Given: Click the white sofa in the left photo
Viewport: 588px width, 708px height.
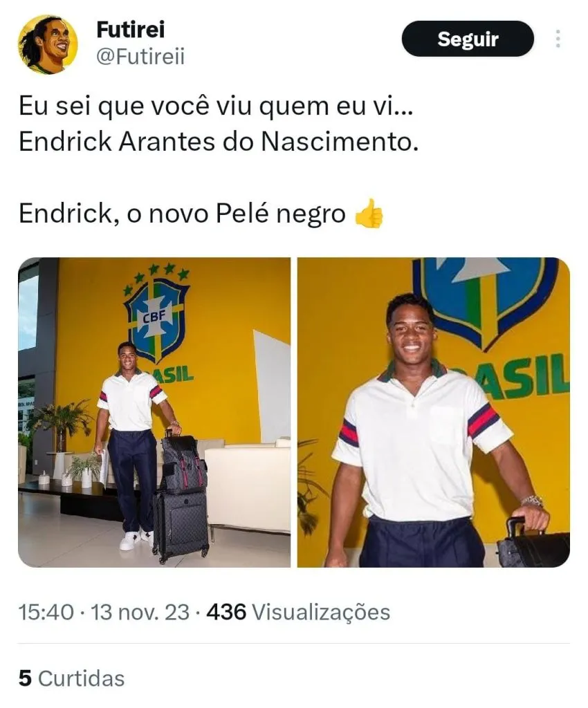Looking at the screenshot, I should 248,483.
